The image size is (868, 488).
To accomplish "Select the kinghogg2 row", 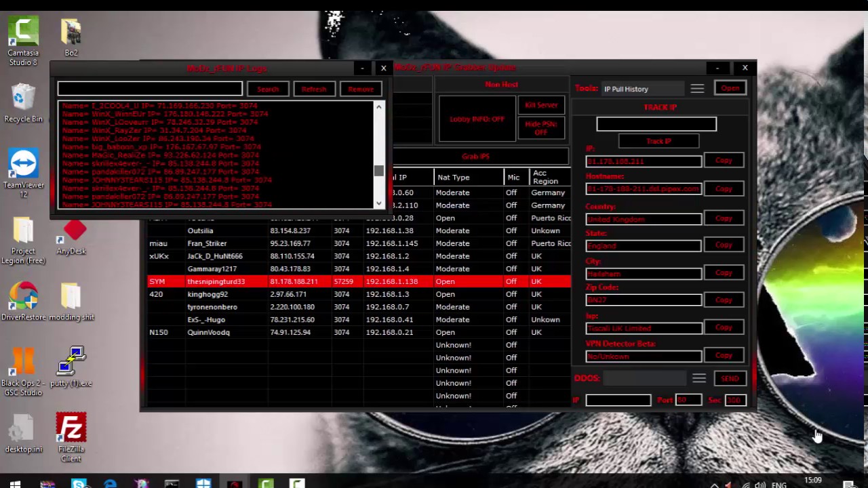I will (359, 294).
